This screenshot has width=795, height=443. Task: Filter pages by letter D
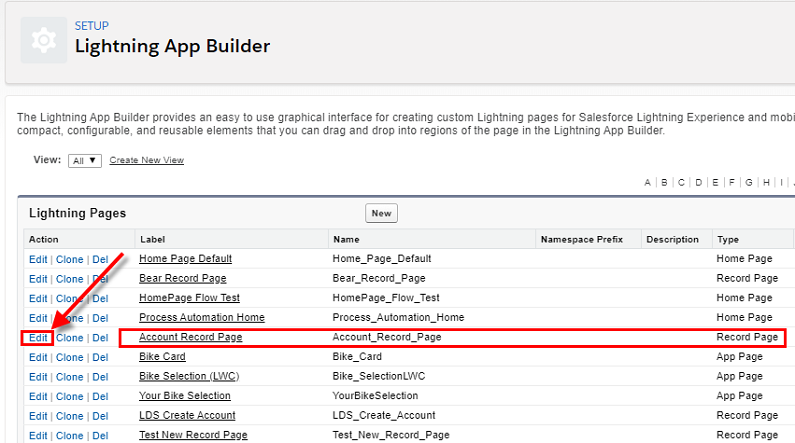(699, 182)
